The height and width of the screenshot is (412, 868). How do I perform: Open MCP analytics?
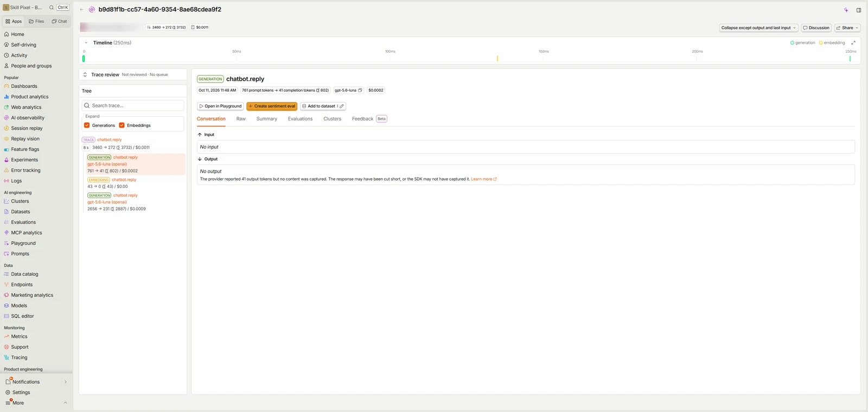pyautogui.click(x=27, y=233)
